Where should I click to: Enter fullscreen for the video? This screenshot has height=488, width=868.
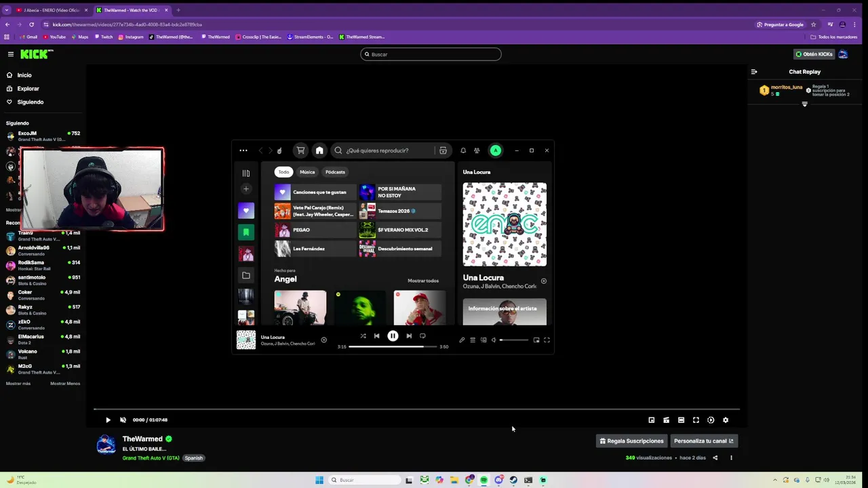[x=696, y=420]
